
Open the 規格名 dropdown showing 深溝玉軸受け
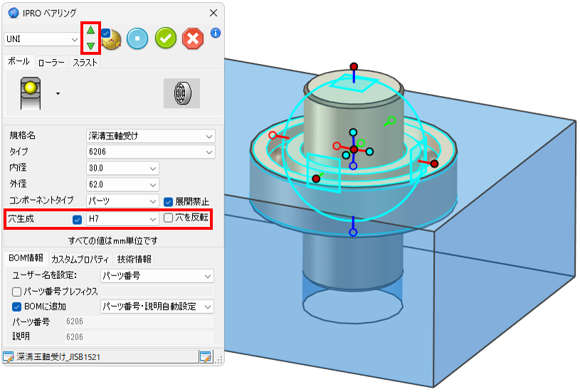pos(151,136)
